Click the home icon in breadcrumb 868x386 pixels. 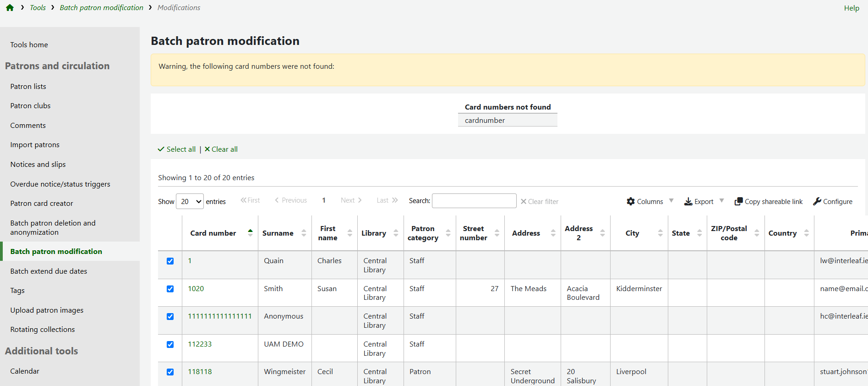coord(10,8)
